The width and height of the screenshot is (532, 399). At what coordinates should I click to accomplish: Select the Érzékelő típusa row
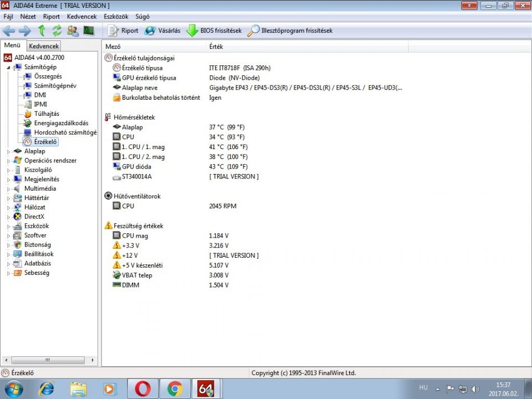coord(192,68)
